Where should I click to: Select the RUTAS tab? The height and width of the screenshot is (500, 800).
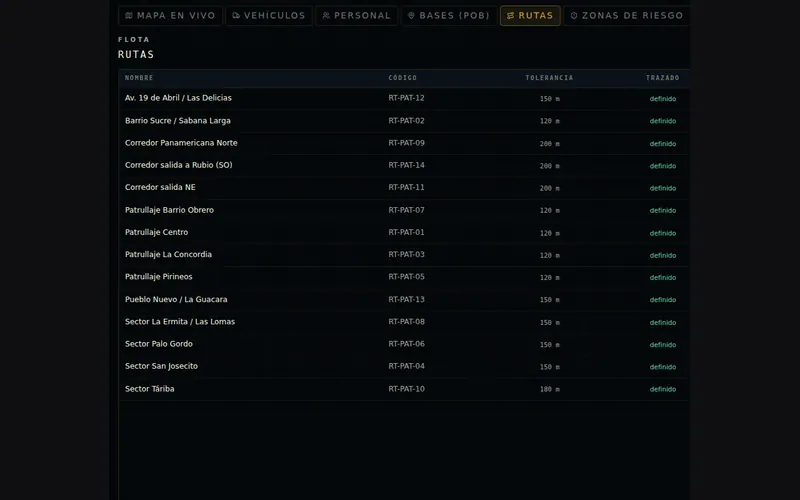(x=530, y=16)
